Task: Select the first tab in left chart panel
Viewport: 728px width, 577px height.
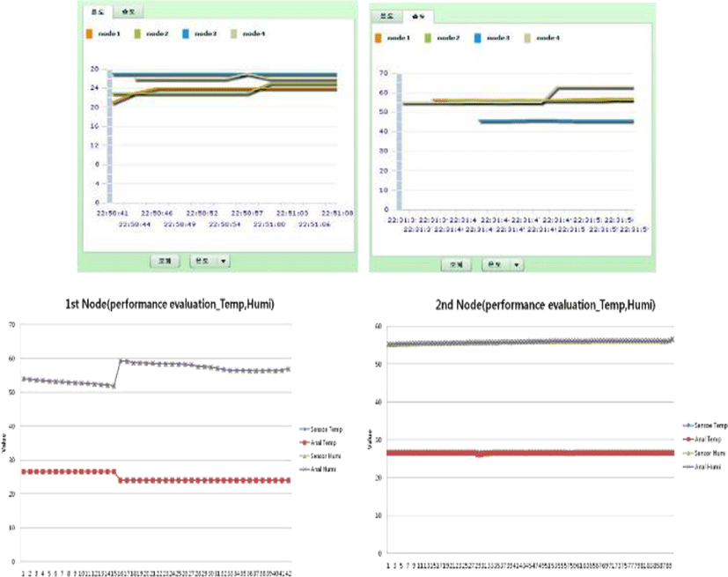Action: coord(95,13)
